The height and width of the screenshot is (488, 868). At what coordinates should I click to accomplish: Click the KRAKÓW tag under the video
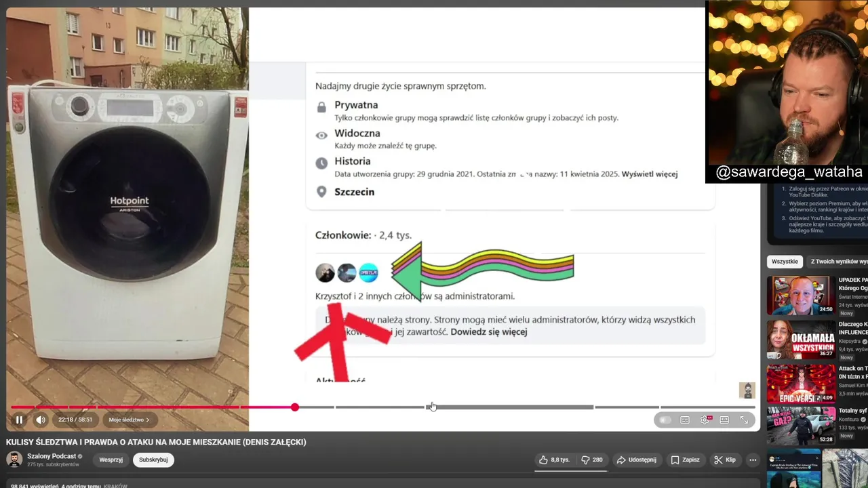click(x=115, y=486)
